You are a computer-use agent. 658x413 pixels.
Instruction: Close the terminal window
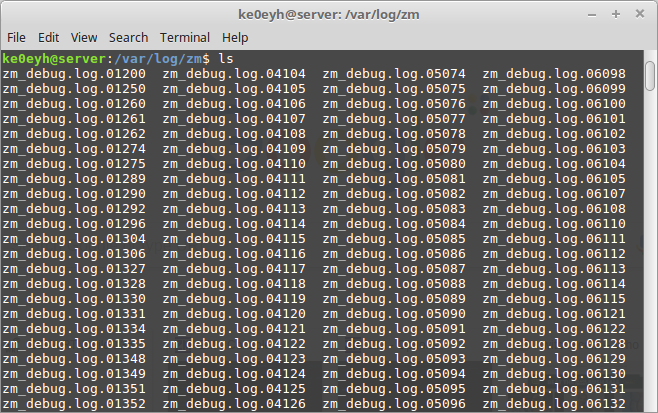pos(640,14)
